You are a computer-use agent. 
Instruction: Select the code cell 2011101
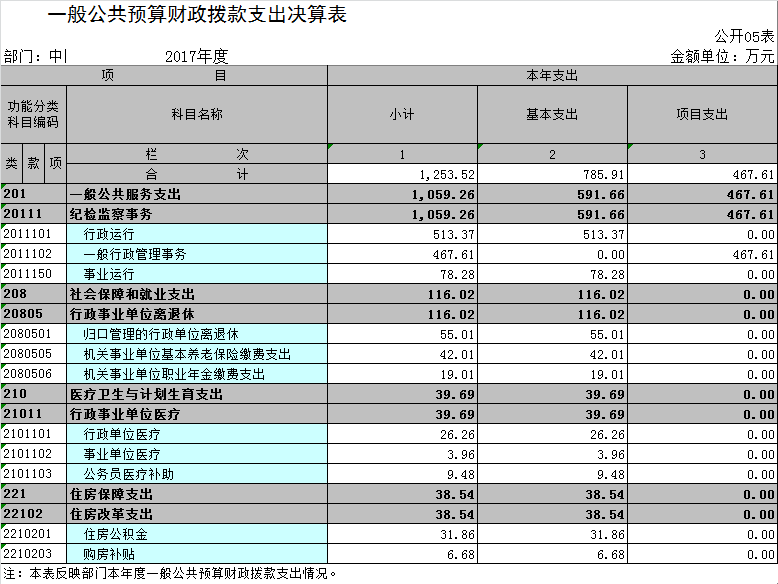pyautogui.click(x=33, y=234)
